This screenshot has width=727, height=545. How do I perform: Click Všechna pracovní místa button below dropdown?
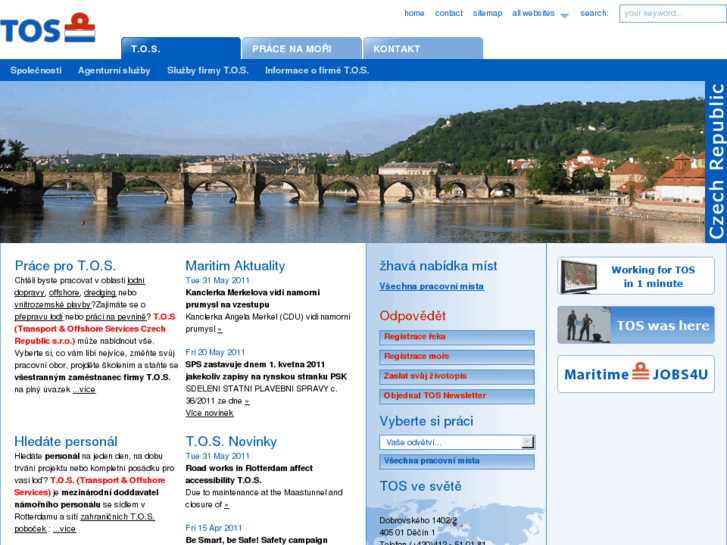click(x=457, y=462)
